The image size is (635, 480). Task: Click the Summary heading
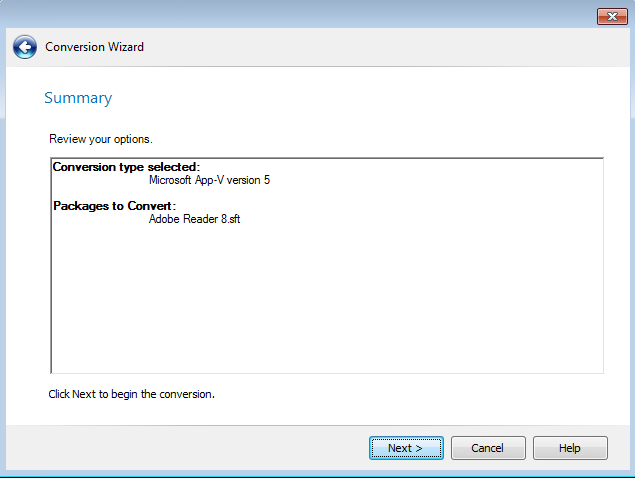coord(78,98)
